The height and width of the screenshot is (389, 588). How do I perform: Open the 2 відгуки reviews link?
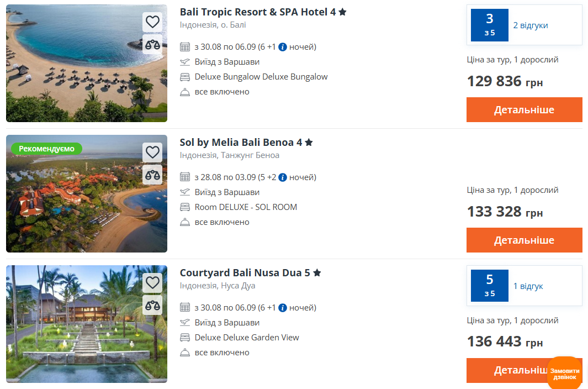(530, 25)
